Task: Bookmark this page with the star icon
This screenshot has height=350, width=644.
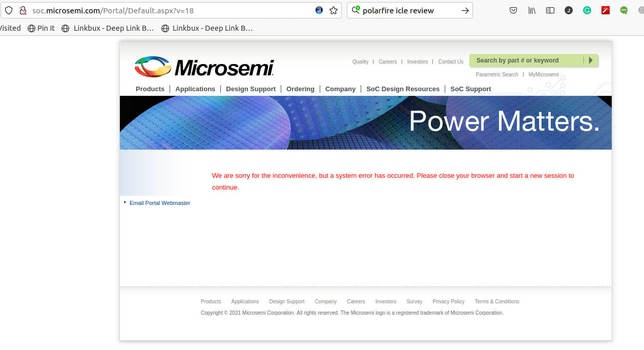Action: (x=334, y=10)
